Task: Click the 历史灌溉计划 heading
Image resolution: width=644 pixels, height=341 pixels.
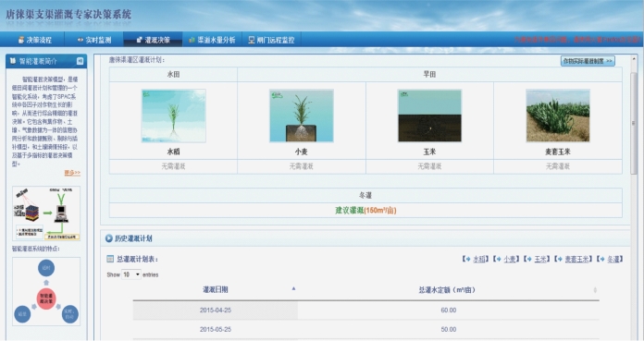Action: (133, 238)
